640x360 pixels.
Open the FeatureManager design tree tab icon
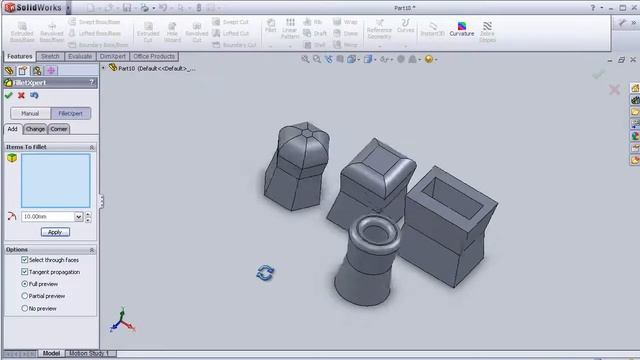point(9,71)
